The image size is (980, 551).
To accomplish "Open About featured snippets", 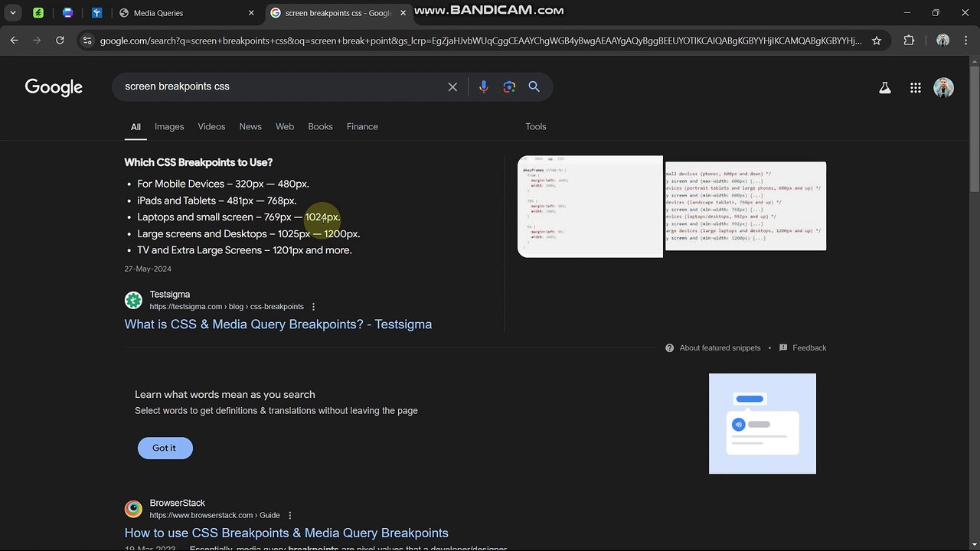I will coord(720,347).
